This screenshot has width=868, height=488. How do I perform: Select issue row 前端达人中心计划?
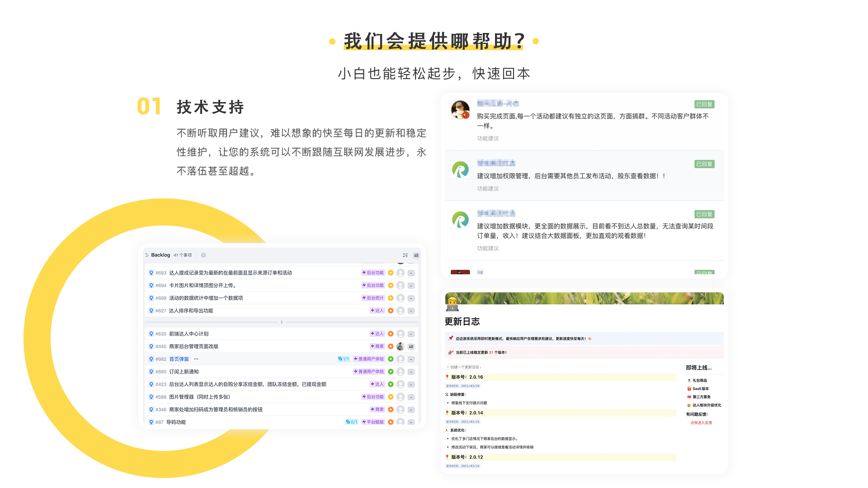(x=281, y=334)
